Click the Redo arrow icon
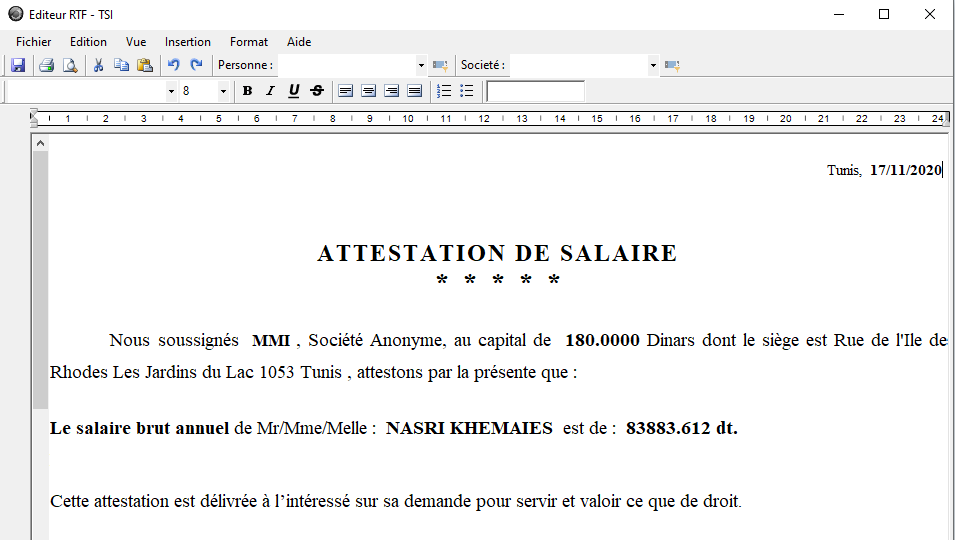This screenshot has width=955, height=540. 196,65
